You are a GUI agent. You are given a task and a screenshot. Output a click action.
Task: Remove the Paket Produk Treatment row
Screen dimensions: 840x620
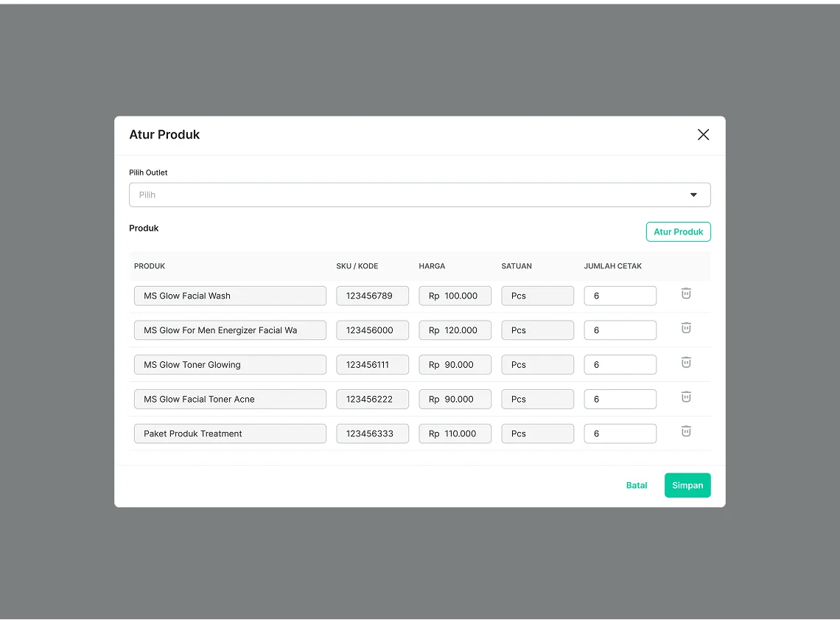point(686,431)
